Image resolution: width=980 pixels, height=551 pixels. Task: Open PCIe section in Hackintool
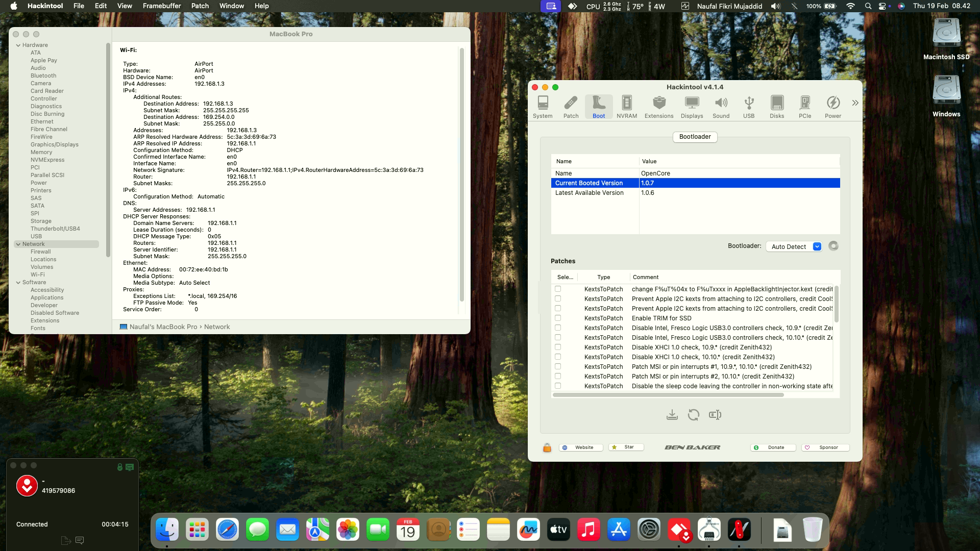click(805, 107)
